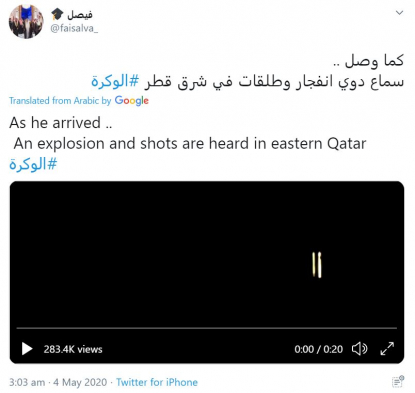Open the @faisalva_ handle link
Screen dimensions: 415x393
74,29
